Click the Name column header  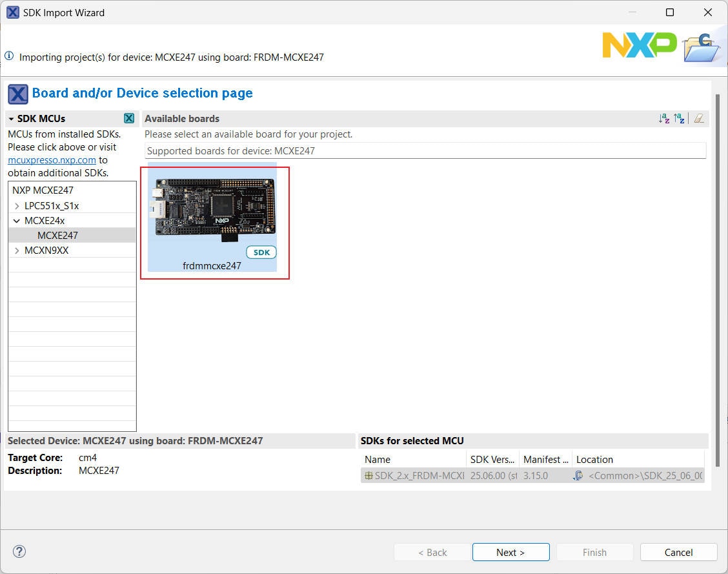413,460
